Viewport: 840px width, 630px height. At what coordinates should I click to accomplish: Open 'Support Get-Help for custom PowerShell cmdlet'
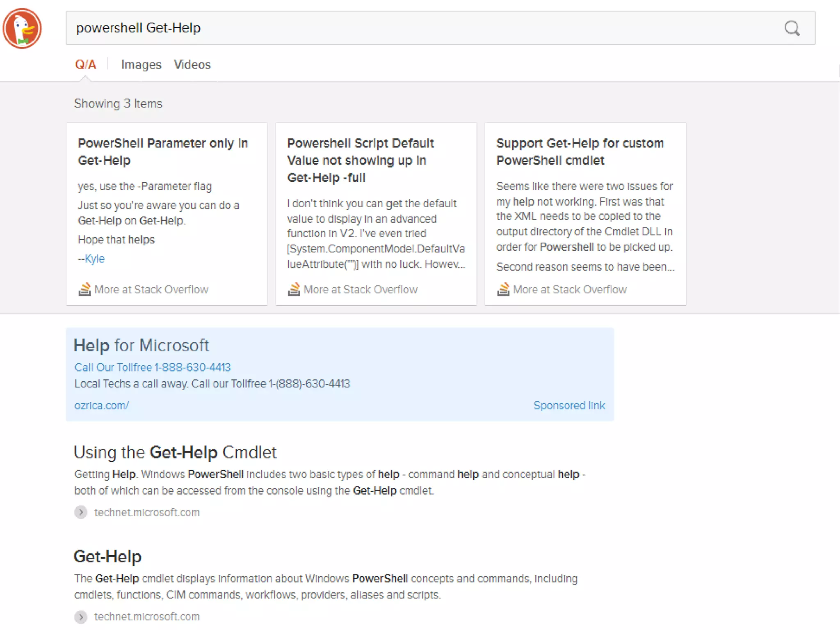coord(580,151)
